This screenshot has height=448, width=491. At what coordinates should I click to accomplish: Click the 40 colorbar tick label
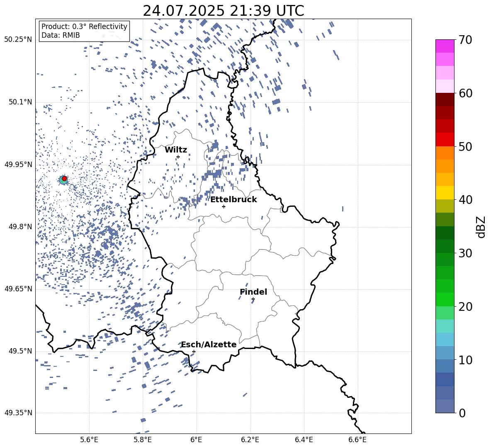click(465, 200)
